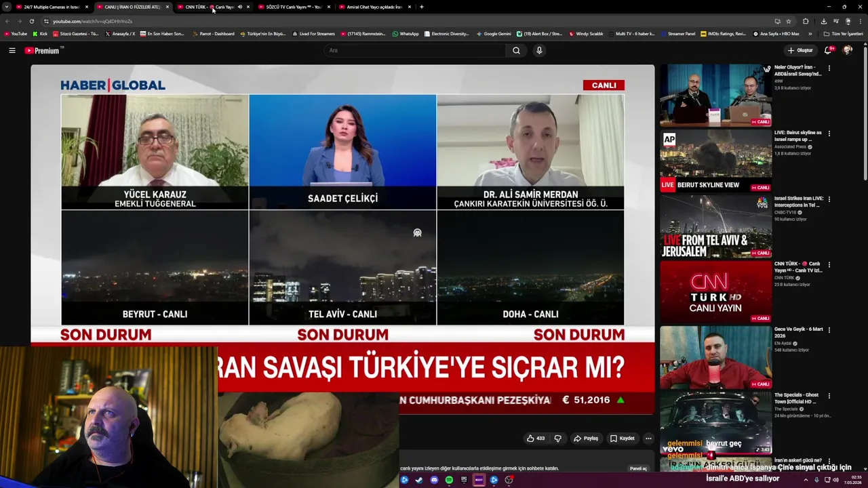Viewport: 868px width, 488px height.
Task: Open more actions three-dot menu below video
Action: coord(648,439)
